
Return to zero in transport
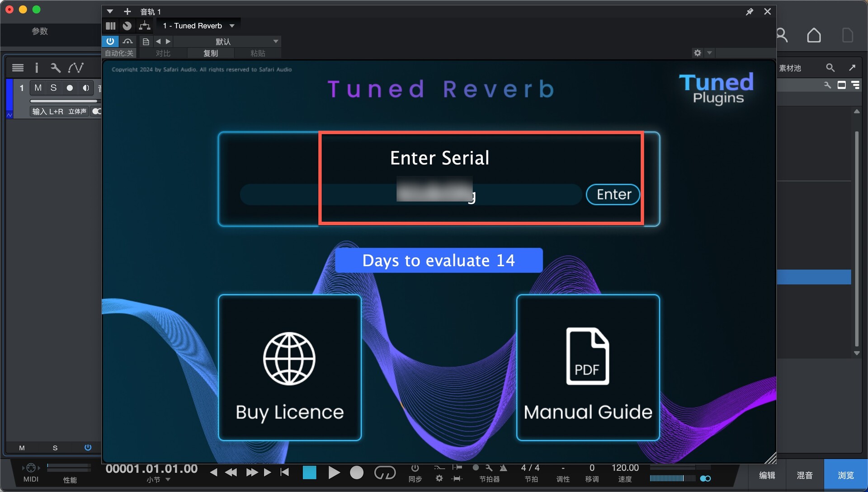(x=284, y=473)
